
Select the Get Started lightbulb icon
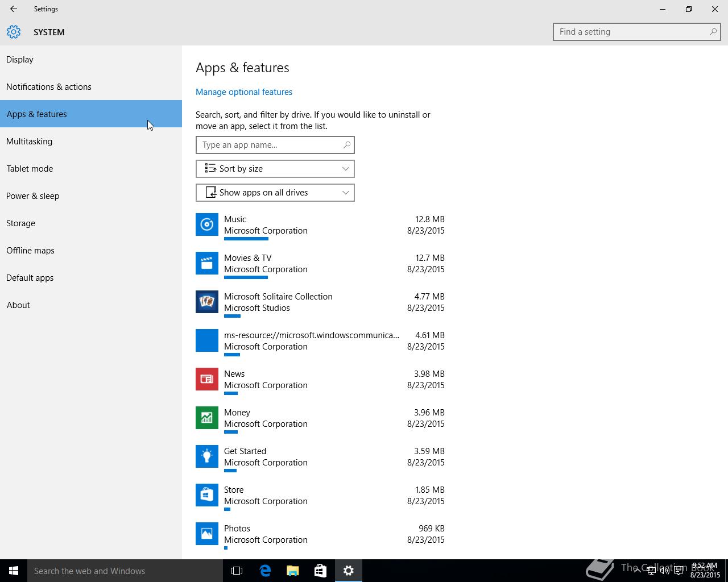point(207,456)
